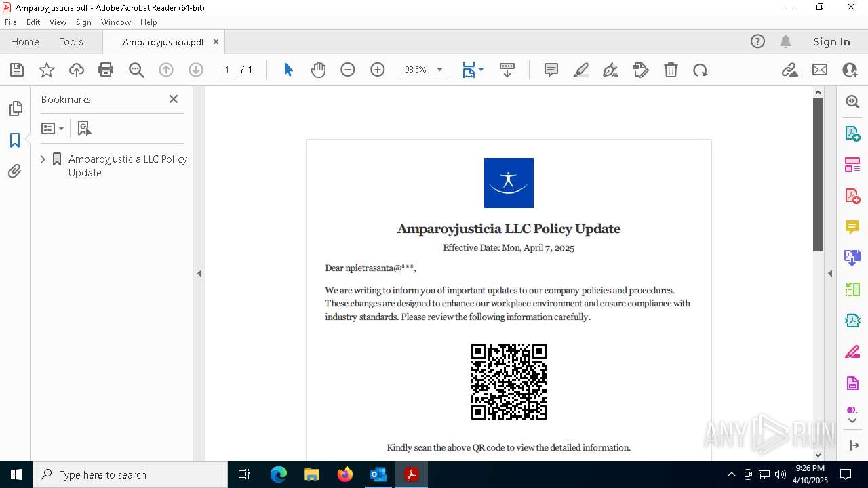The width and height of the screenshot is (868, 488).
Task: Print the Amparoyjusticia.pdf document
Action: pos(106,70)
